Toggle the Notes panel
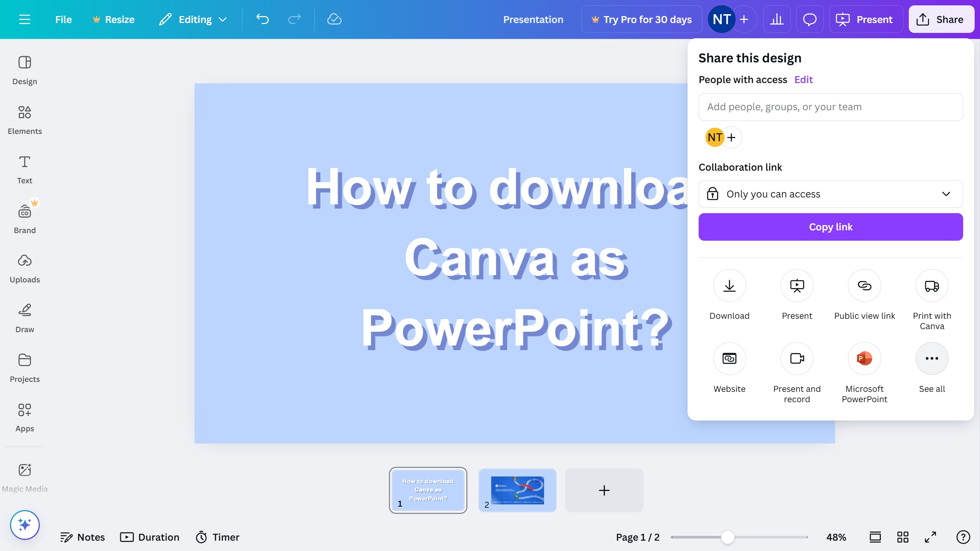 (83, 537)
